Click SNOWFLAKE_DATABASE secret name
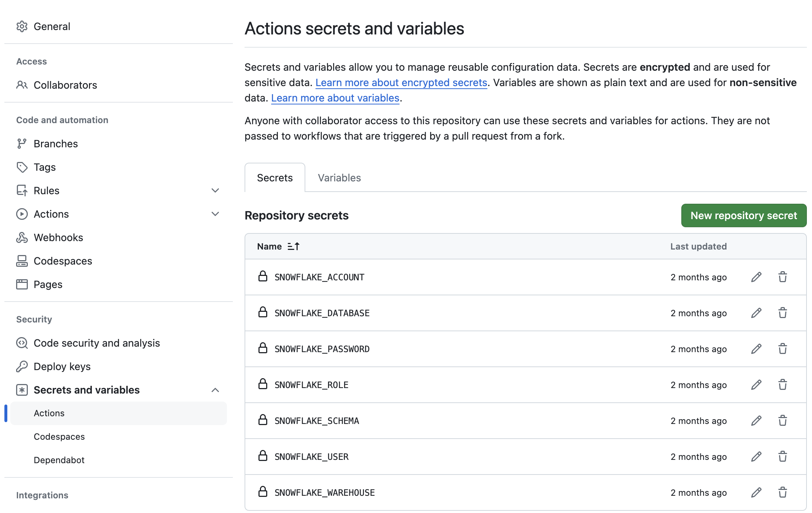Screen dimensions: 812x513 (322, 313)
